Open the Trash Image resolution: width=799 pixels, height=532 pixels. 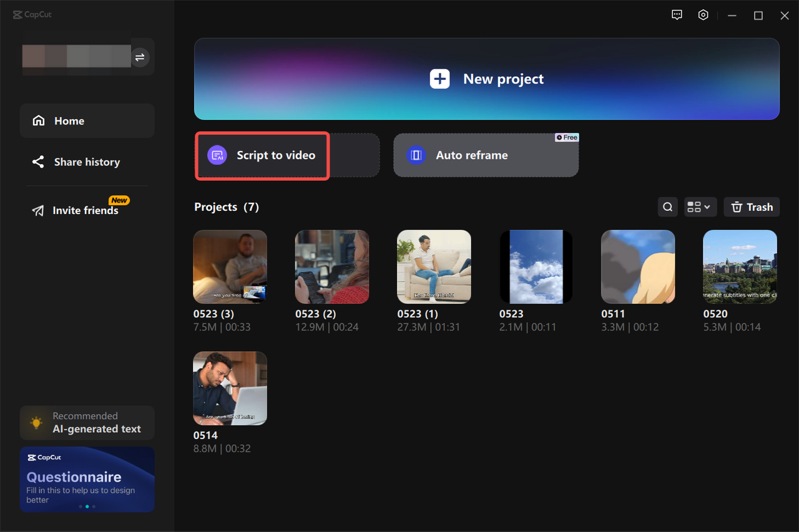[x=752, y=206]
